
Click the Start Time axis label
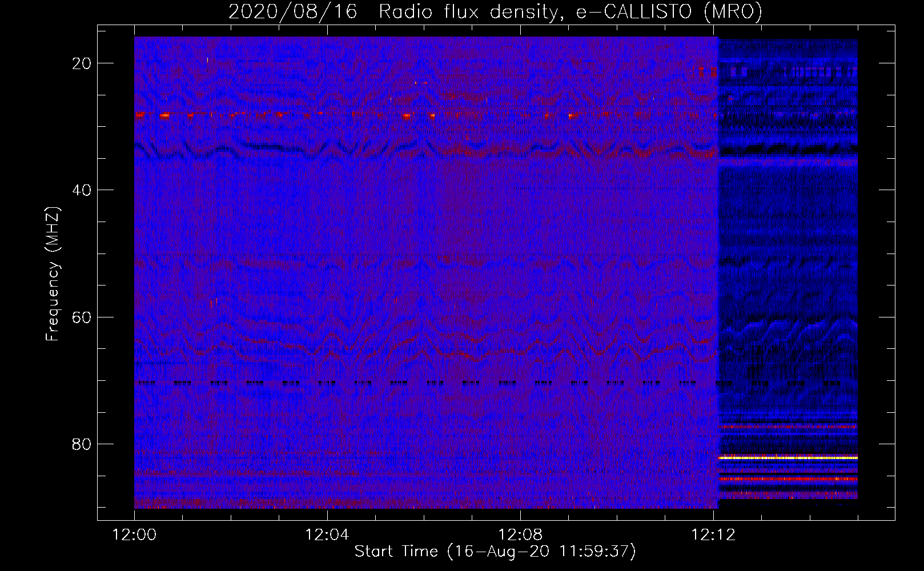(495, 552)
